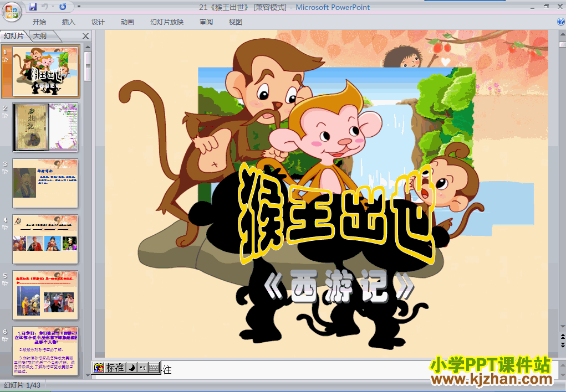Click the animation star icon beside slide 5
This screenshot has height=392, width=566.
pyautogui.click(x=5, y=283)
